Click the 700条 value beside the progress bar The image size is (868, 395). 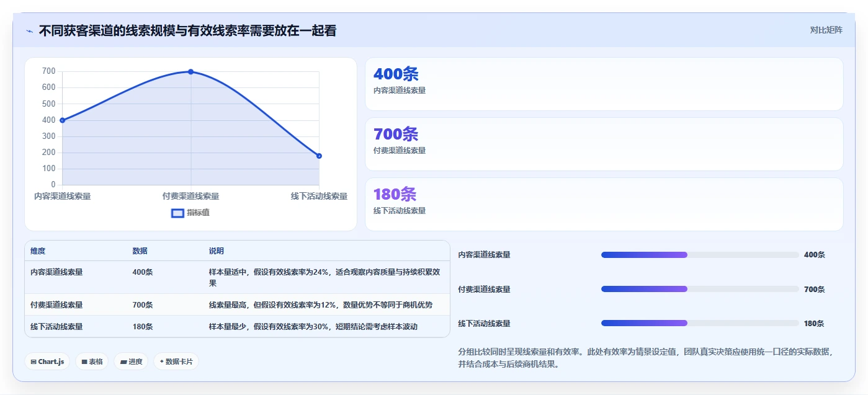tap(814, 289)
